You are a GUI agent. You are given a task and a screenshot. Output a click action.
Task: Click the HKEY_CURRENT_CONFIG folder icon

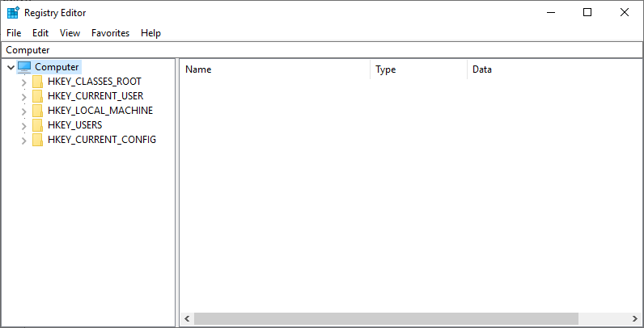(38, 140)
